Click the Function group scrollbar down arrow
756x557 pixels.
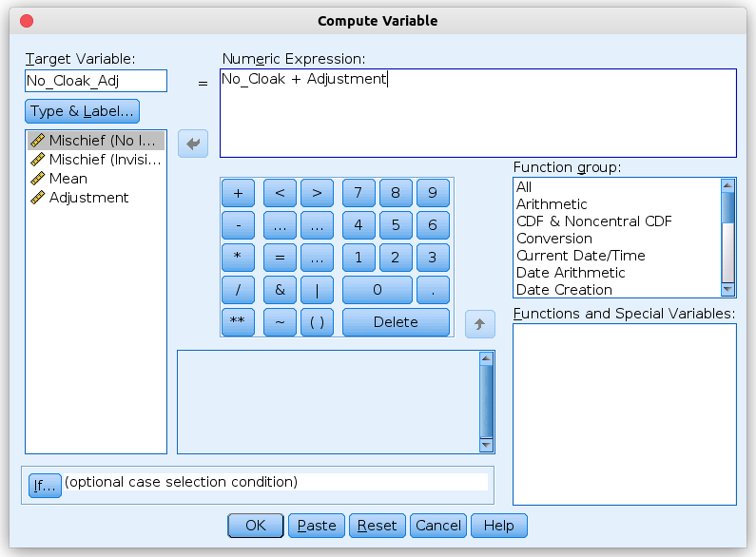(x=728, y=290)
